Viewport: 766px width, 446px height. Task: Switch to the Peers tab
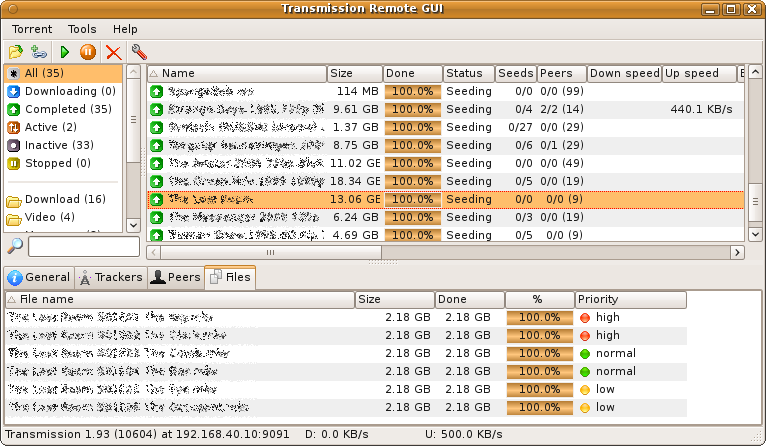tap(176, 277)
